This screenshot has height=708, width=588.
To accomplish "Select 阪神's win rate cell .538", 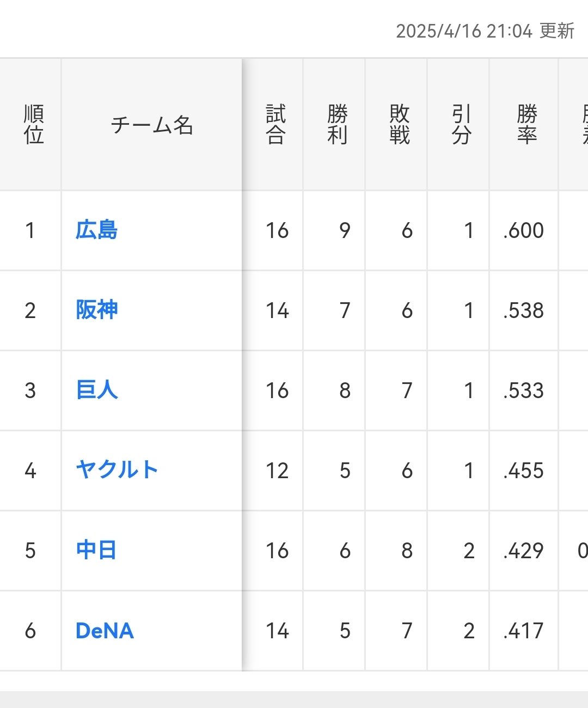I will coord(523,310).
